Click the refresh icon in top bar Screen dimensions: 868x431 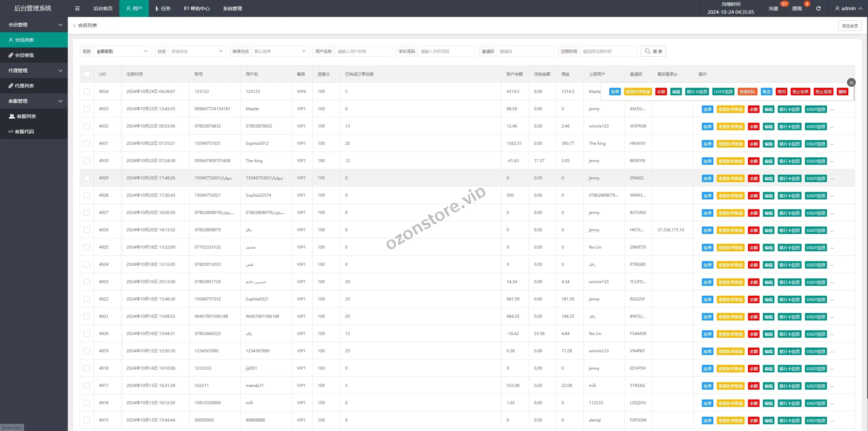[818, 8]
